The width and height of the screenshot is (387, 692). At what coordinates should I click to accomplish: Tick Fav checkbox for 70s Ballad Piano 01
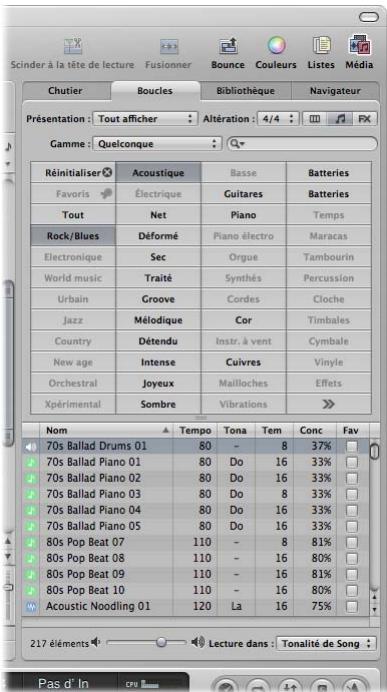(x=352, y=463)
